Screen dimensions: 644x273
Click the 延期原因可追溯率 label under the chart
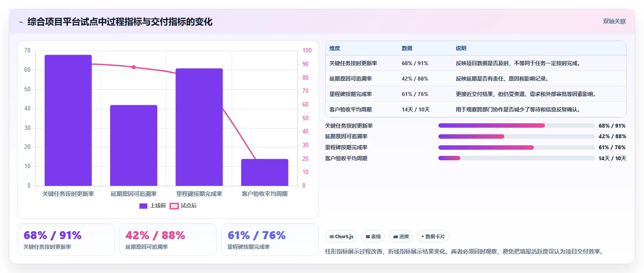[x=133, y=194]
